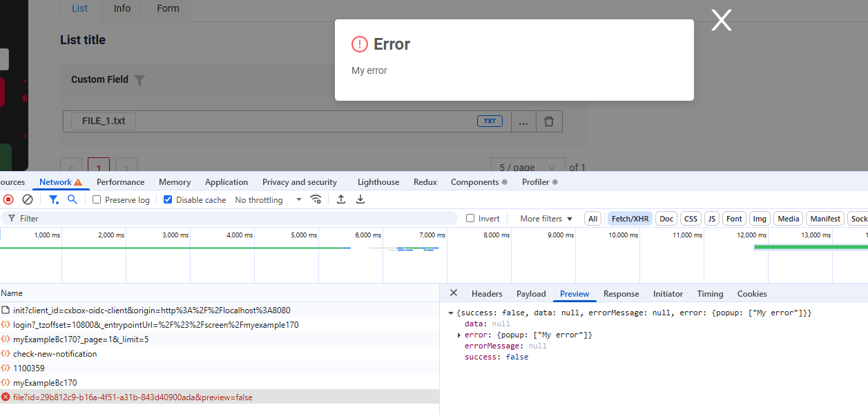This screenshot has width=868, height=414.
Task: Go to the next page arrow in pagination
Action: point(126,168)
